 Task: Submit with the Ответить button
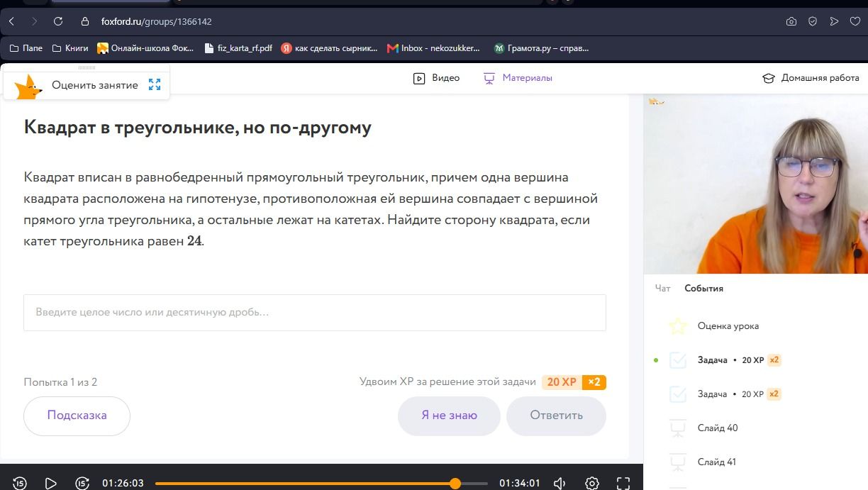[556, 416]
